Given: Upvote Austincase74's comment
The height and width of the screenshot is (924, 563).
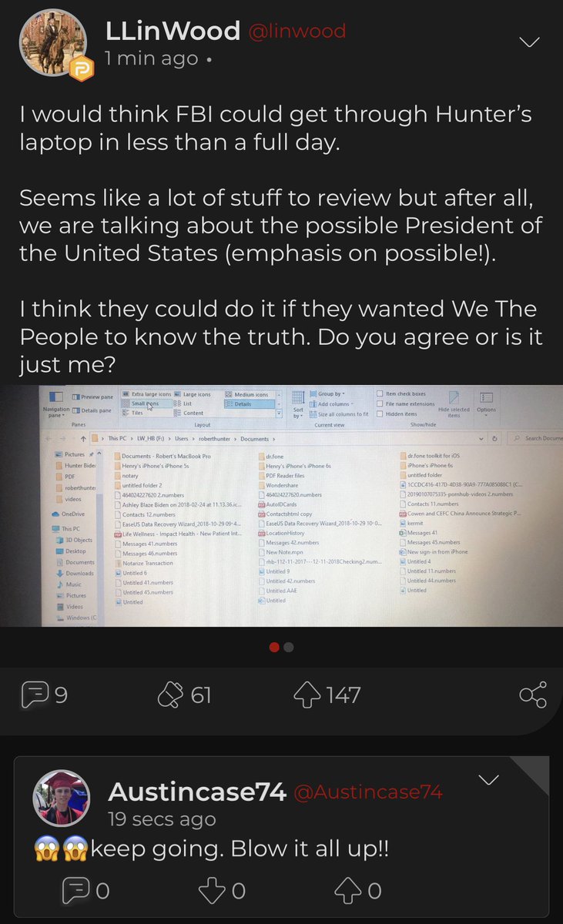Looking at the screenshot, I should tap(358, 891).
